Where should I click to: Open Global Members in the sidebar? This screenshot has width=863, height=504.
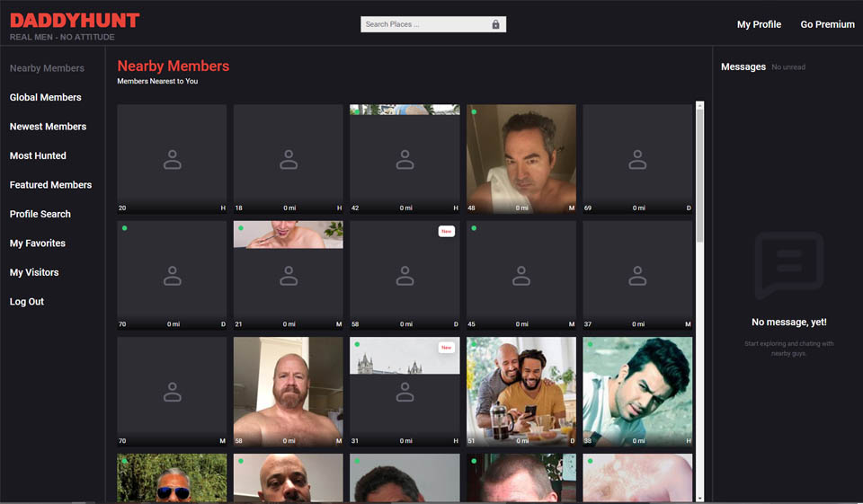click(46, 97)
